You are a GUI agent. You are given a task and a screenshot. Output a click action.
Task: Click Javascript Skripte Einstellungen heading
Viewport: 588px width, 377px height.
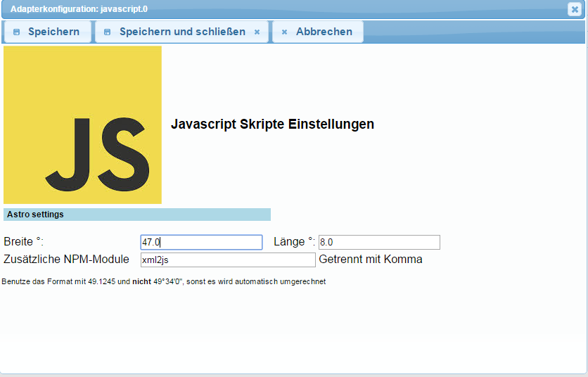coord(273,124)
